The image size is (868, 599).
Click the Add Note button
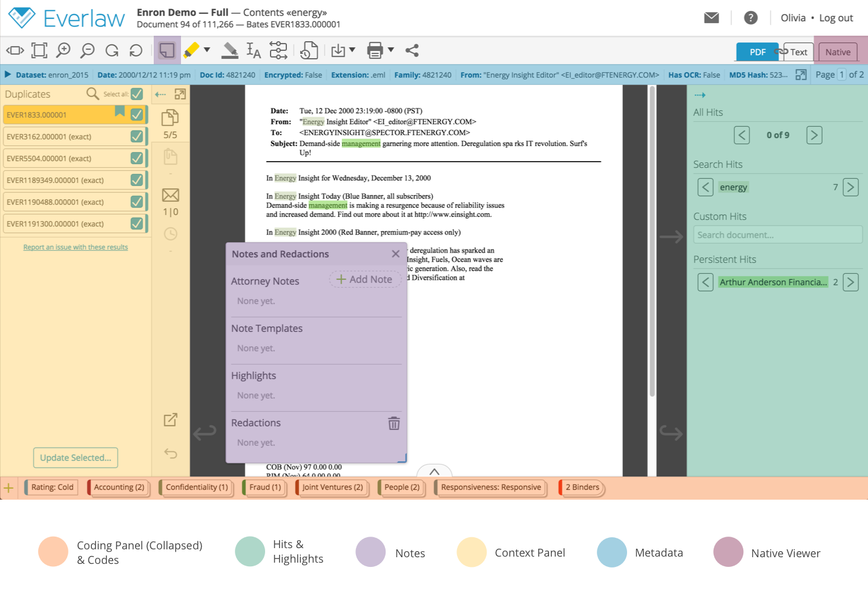coord(365,279)
